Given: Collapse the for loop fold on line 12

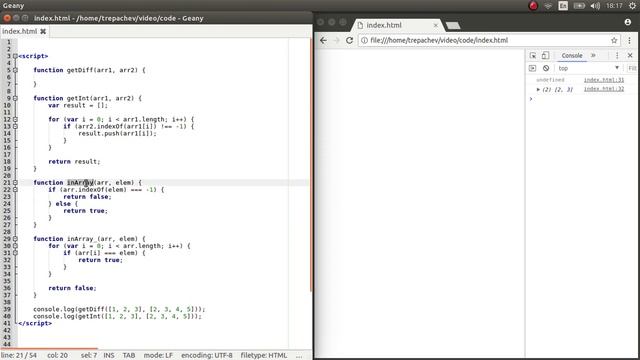Looking at the screenshot, I should 15,119.
